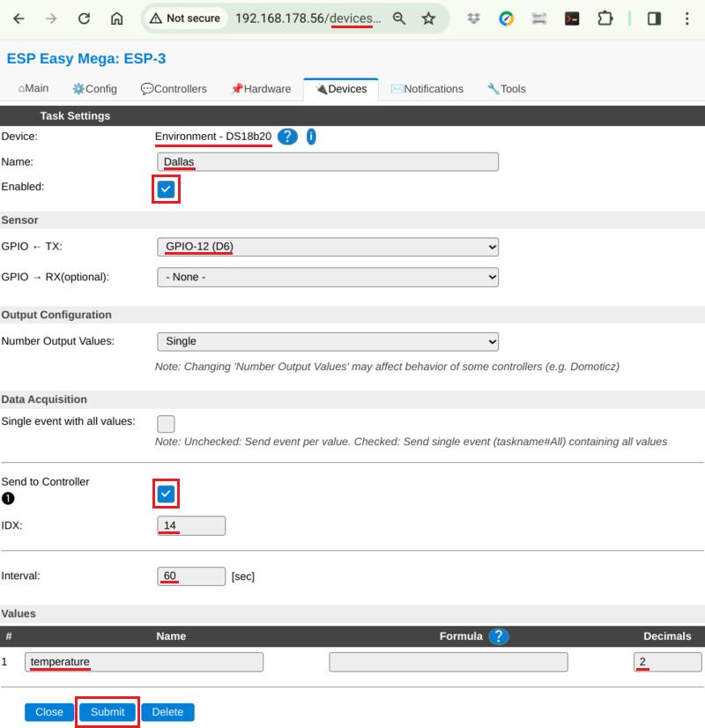Open the Extensions puzzle icon
The height and width of the screenshot is (728, 705).
605,19
